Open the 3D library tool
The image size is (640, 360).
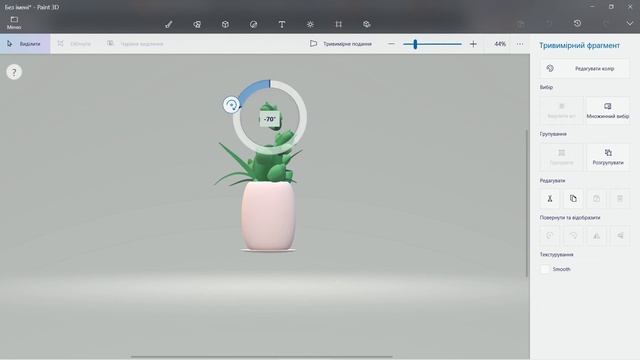point(367,24)
